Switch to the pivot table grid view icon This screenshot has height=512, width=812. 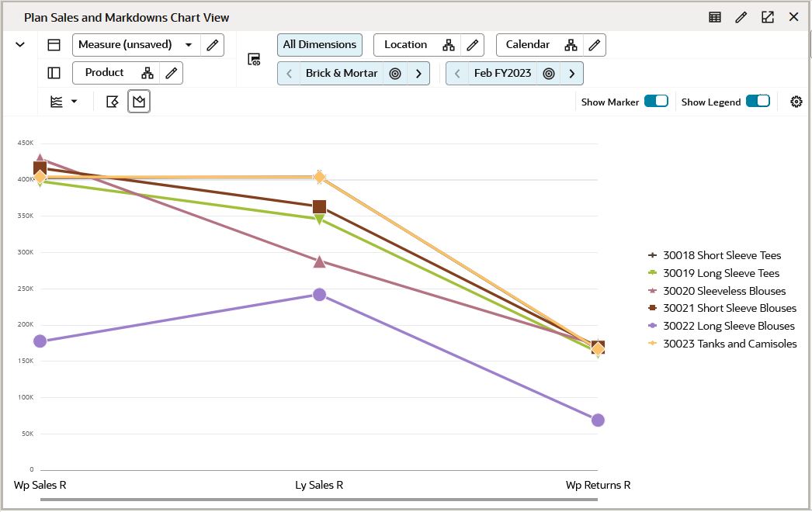tap(715, 17)
